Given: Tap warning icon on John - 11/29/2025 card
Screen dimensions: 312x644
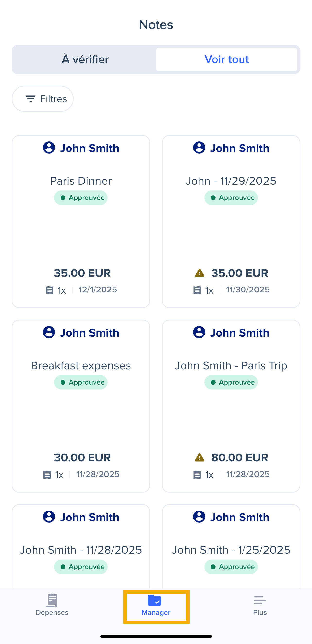Looking at the screenshot, I should pos(199,273).
